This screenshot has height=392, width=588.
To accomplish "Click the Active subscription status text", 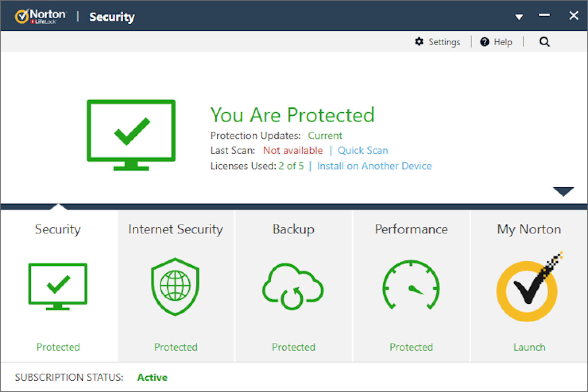I will (x=152, y=377).
